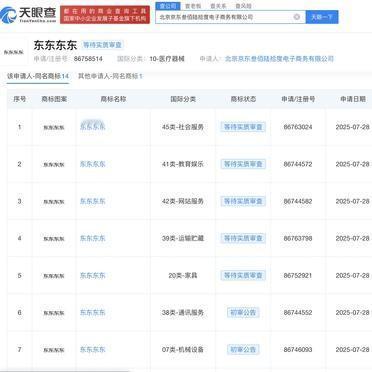
Task: Click registration number 86763024
Action: tap(298, 127)
